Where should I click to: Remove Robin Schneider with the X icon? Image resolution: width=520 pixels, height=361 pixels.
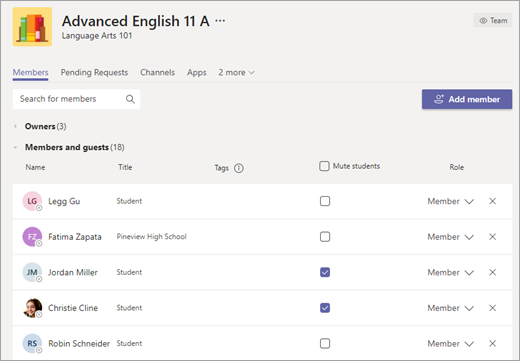click(x=492, y=343)
